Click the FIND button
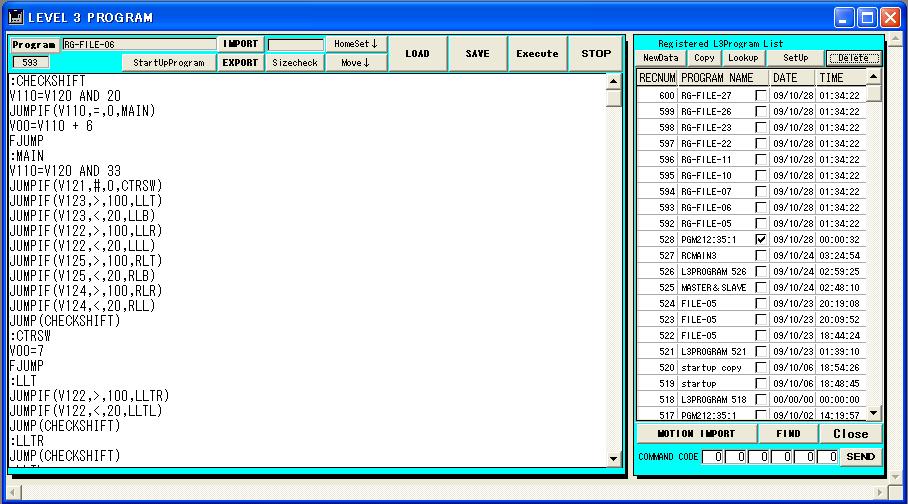 (x=788, y=433)
